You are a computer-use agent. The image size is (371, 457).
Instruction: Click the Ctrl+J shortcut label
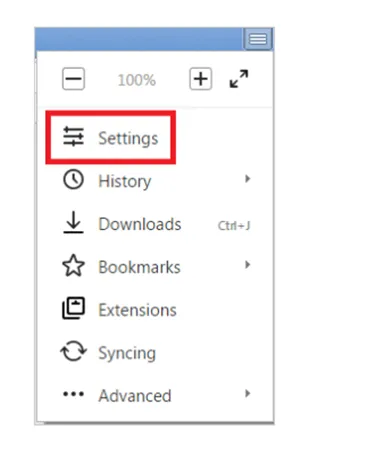pyautogui.click(x=234, y=226)
